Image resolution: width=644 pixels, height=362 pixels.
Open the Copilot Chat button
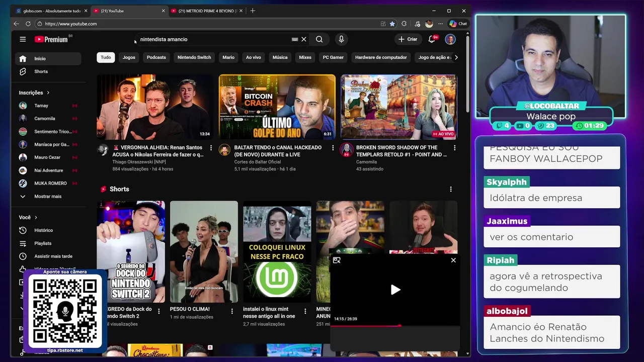pyautogui.click(x=458, y=24)
